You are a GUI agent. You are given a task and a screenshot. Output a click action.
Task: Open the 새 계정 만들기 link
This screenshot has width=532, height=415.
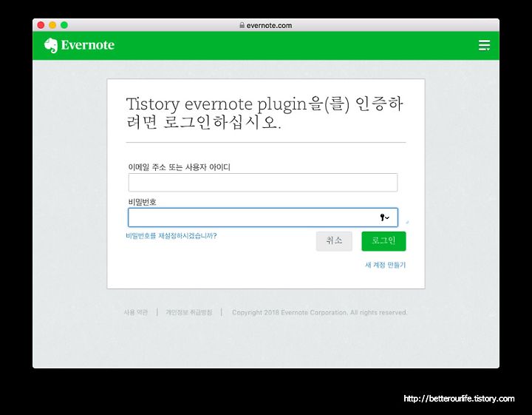click(385, 265)
